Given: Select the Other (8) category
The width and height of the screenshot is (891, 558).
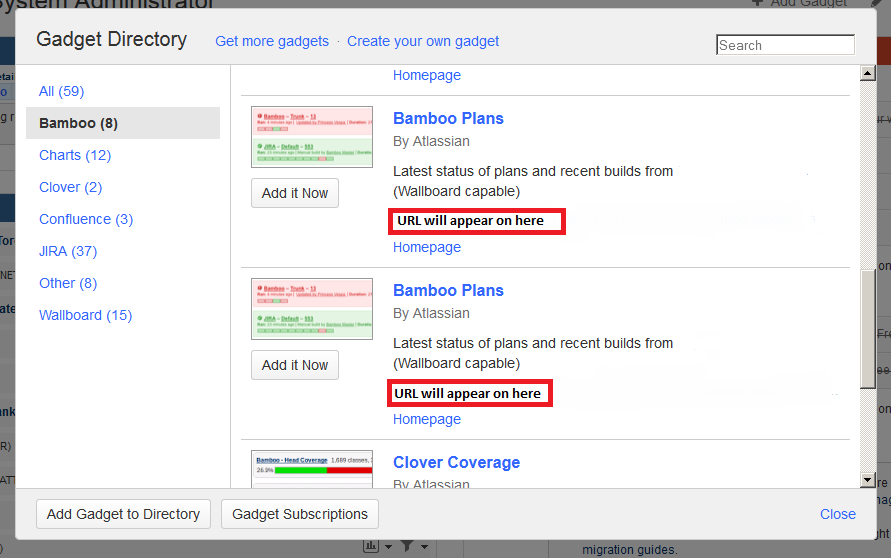Looking at the screenshot, I should [68, 283].
